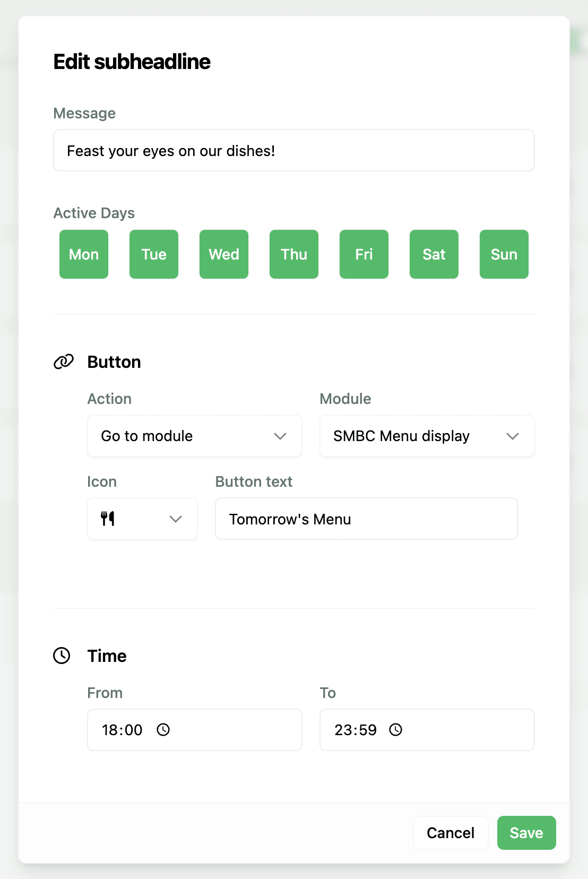
Task: Click the From time value 18:00
Action: click(x=123, y=730)
